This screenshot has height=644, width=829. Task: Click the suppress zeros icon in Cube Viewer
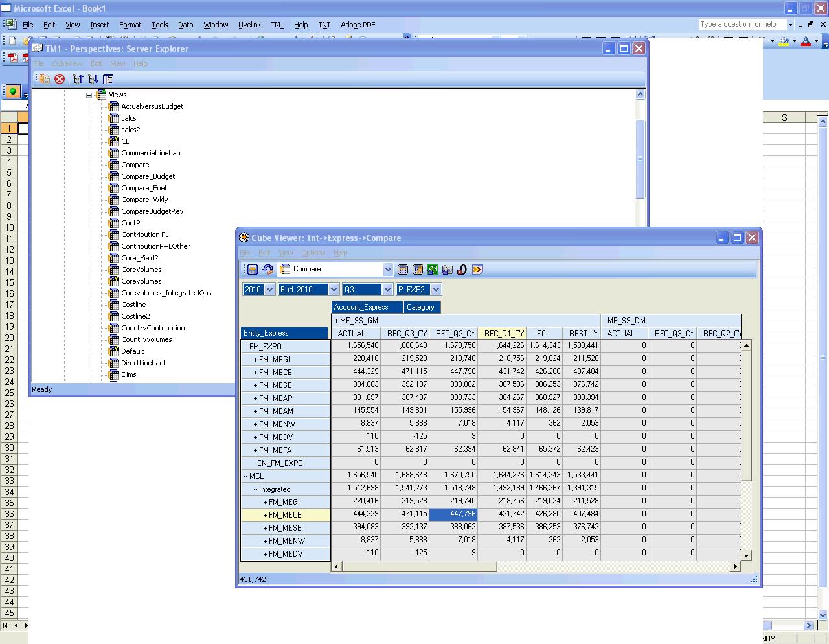462,270
